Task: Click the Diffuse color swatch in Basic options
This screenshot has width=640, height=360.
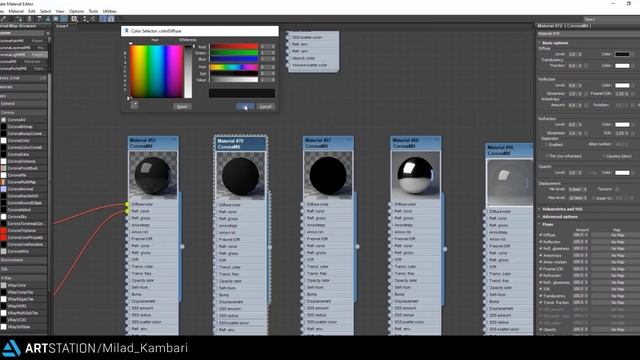Action: point(622,54)
